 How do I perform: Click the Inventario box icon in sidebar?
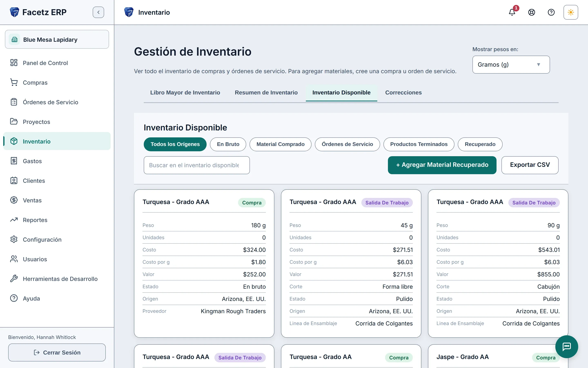[x=14, y=141]
